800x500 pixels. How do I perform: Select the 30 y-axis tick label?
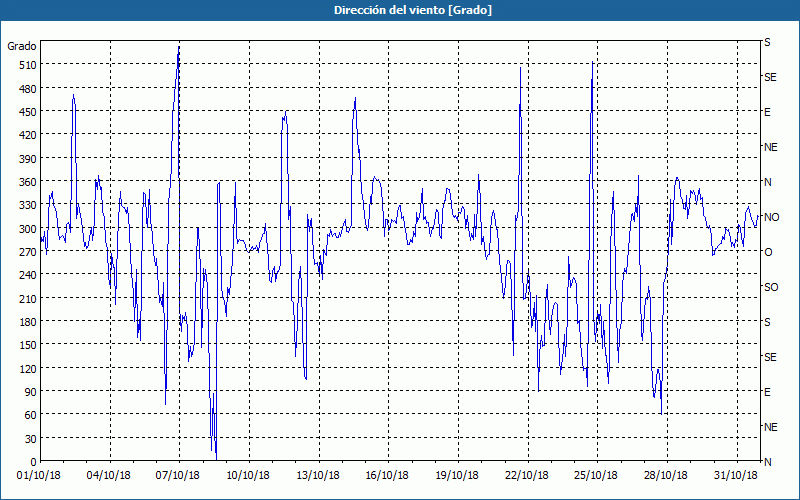tap(30, 439)
